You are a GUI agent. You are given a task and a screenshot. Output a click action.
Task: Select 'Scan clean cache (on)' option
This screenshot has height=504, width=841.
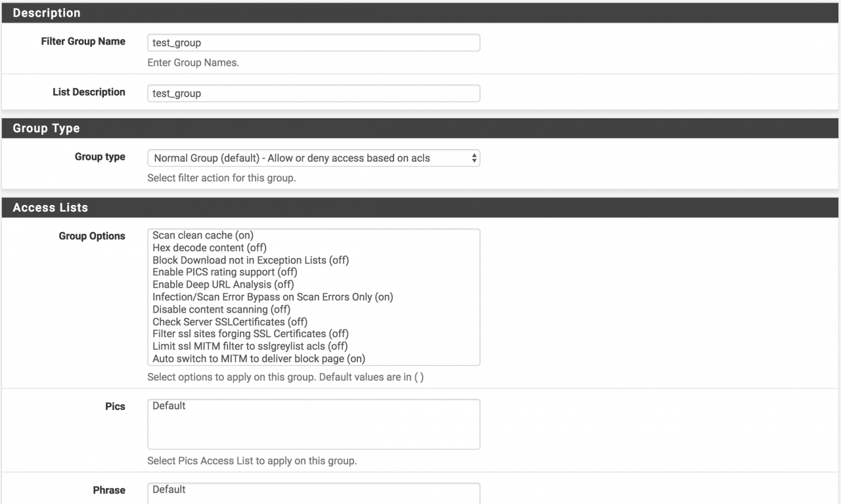click(x=203, y=235)
